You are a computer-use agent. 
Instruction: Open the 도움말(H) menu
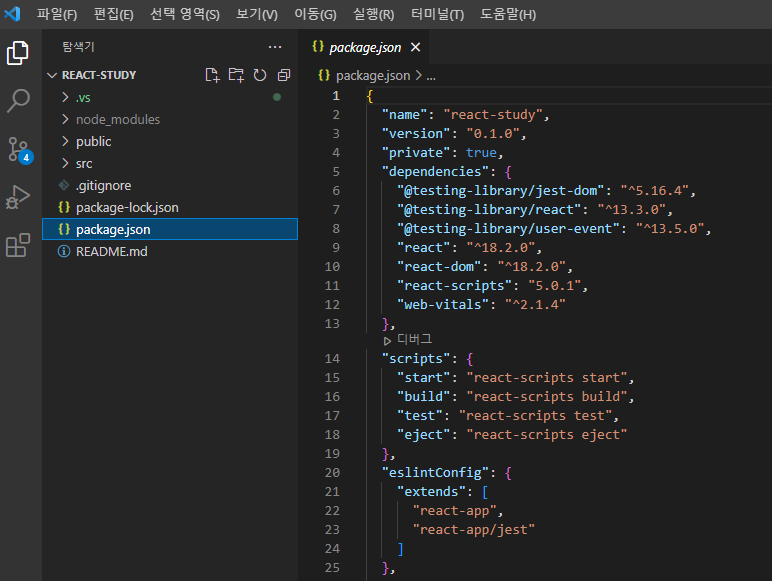pyautogui.click(x=508, y=14)
